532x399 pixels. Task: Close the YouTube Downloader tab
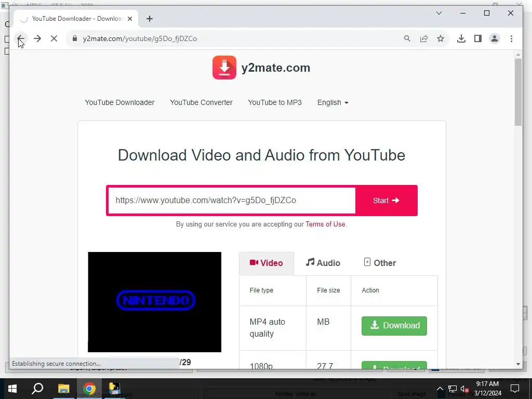pos(129,19)
